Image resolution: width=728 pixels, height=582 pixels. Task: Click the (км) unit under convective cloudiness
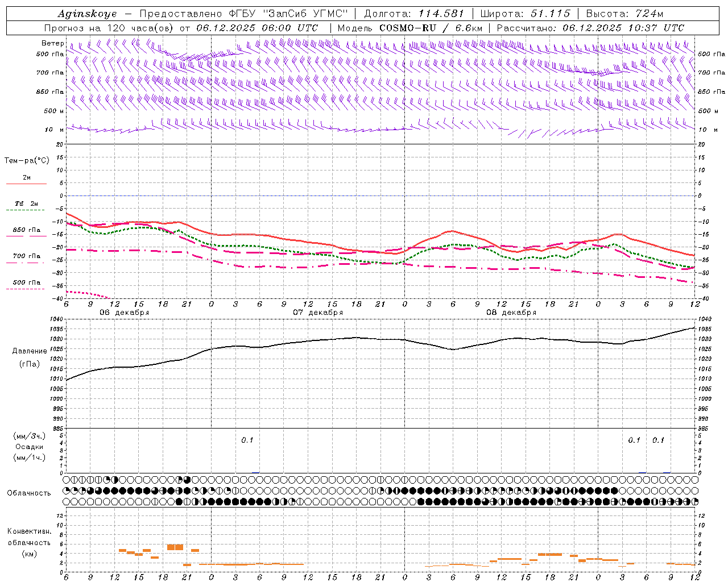click(x=29, y=554)
